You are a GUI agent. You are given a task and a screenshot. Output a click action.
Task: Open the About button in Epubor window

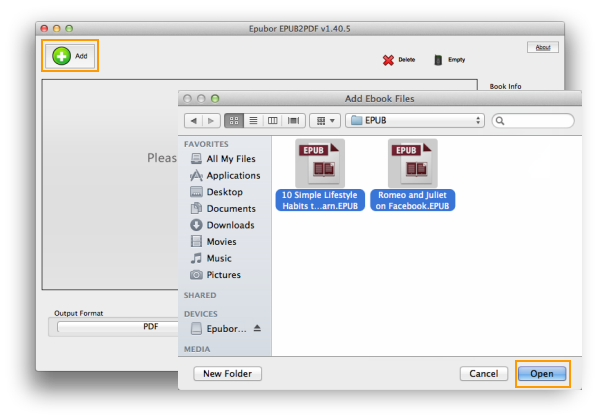click(x=543, y=47)
